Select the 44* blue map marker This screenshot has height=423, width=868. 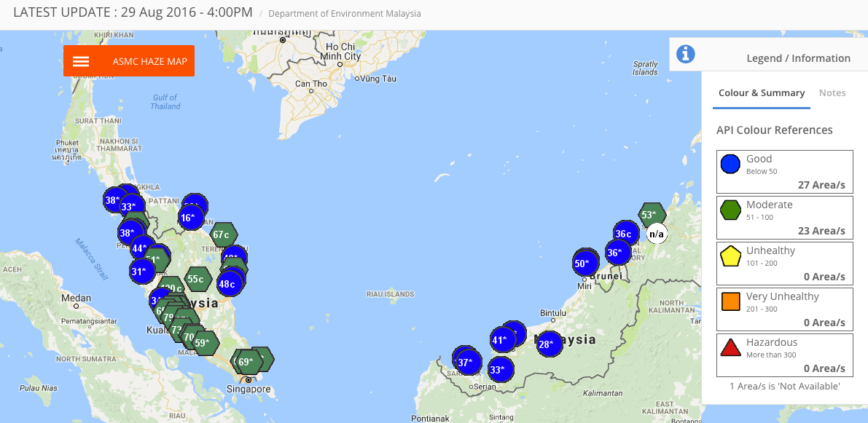coord(142,248)
